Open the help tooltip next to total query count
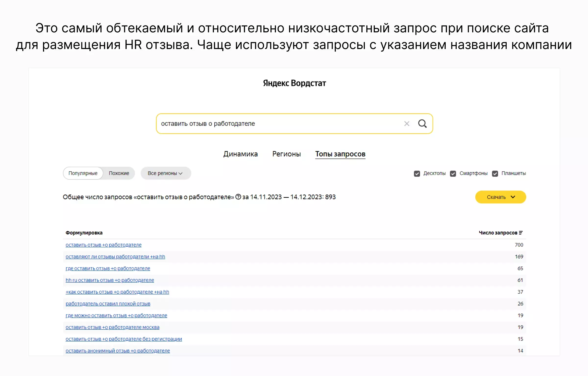Image resolution: width=588 pixels, height=376 pixels. point(238,197)
